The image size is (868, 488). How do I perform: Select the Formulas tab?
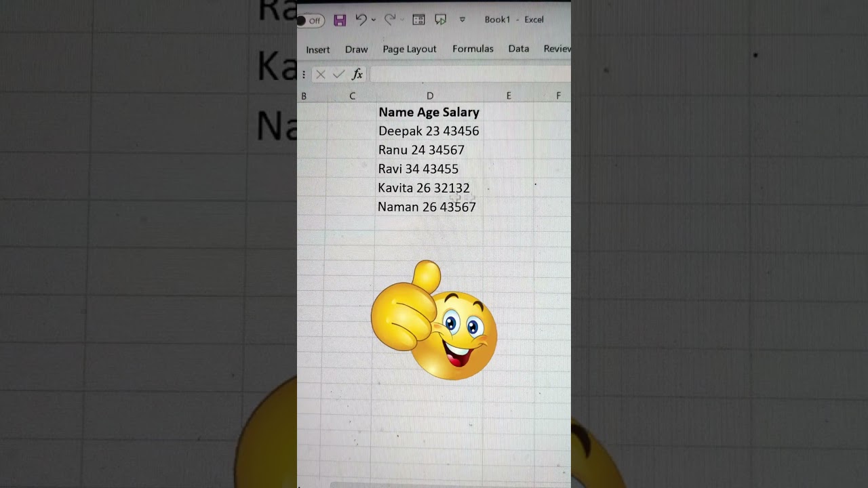pyautogui.click(x=473, y=49)
